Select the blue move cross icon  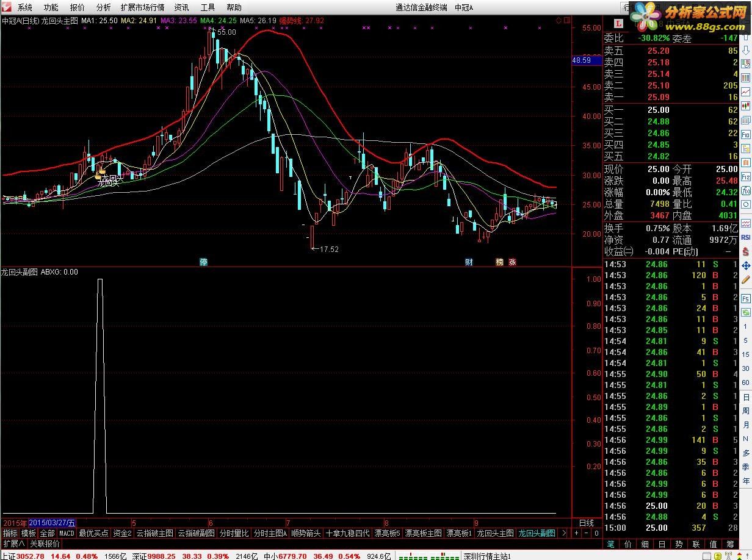(x=745, y=266)
